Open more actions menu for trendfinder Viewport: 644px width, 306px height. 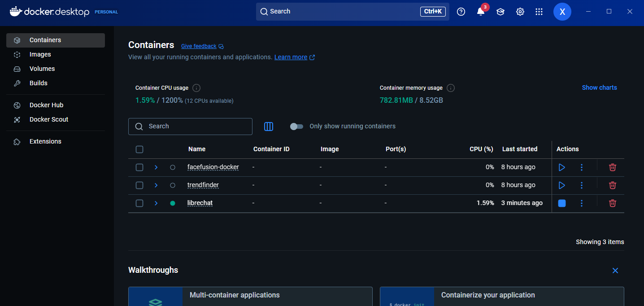[x=582, y=185]
